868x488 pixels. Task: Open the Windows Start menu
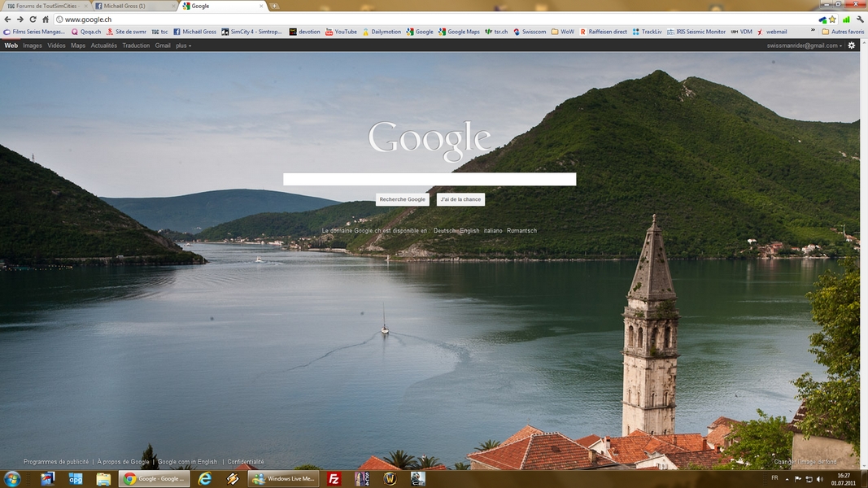12,478
